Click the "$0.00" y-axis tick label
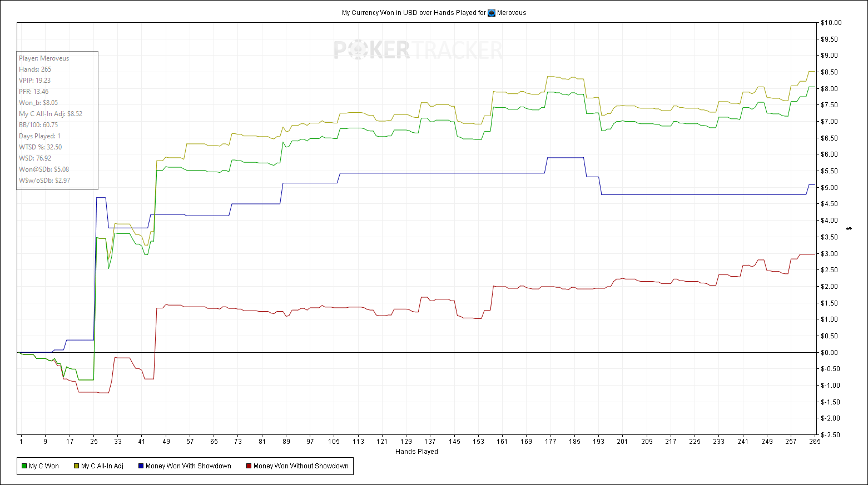 point(830,353)
